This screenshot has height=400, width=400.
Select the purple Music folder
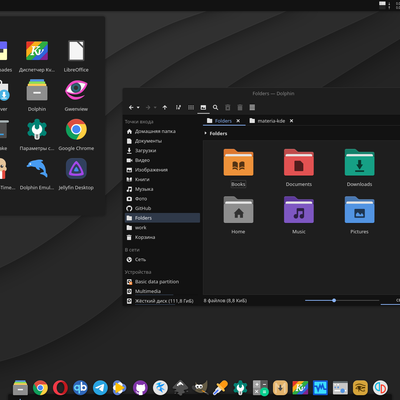[299, 215]
